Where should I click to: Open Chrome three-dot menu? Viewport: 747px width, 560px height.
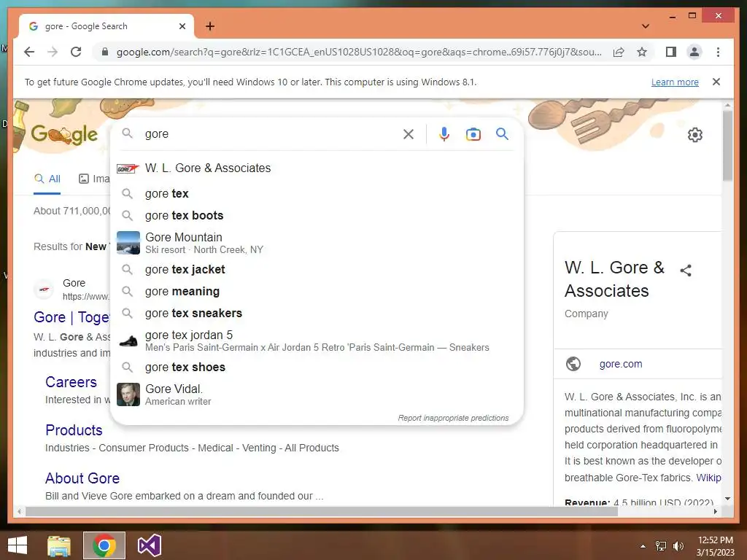click(x=718, y=52)
